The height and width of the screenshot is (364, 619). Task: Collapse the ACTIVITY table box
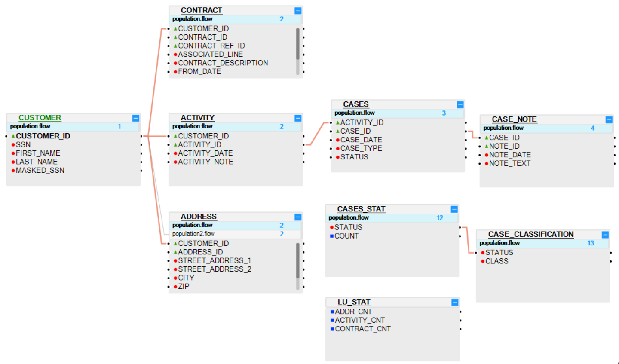pyautogui.click(x=298, y=118)
